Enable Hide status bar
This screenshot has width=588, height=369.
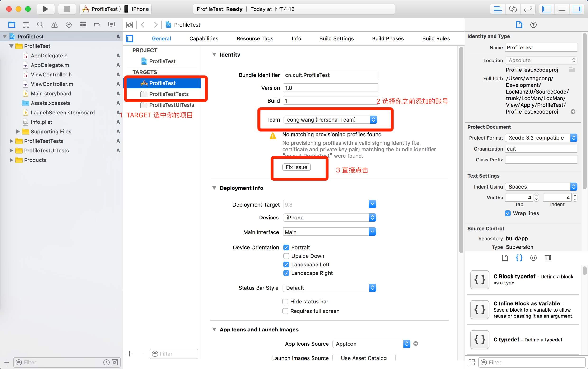(285, 302)
